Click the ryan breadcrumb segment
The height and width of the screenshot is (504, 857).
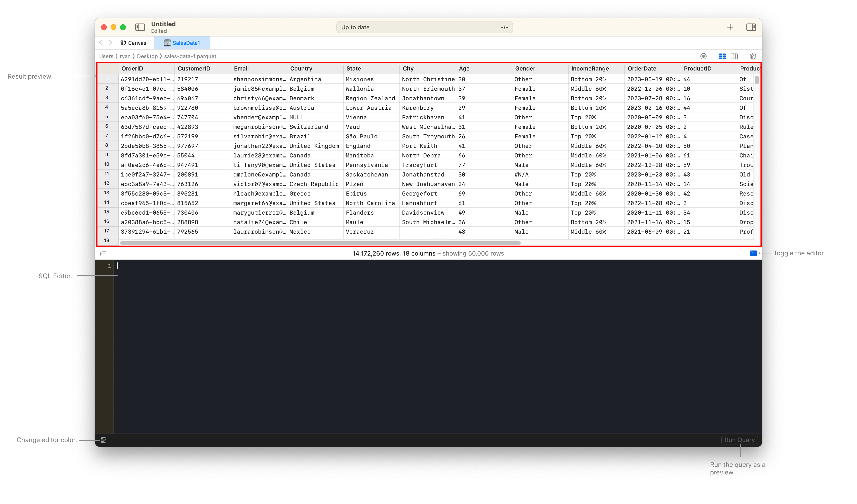tap(125, 56)
